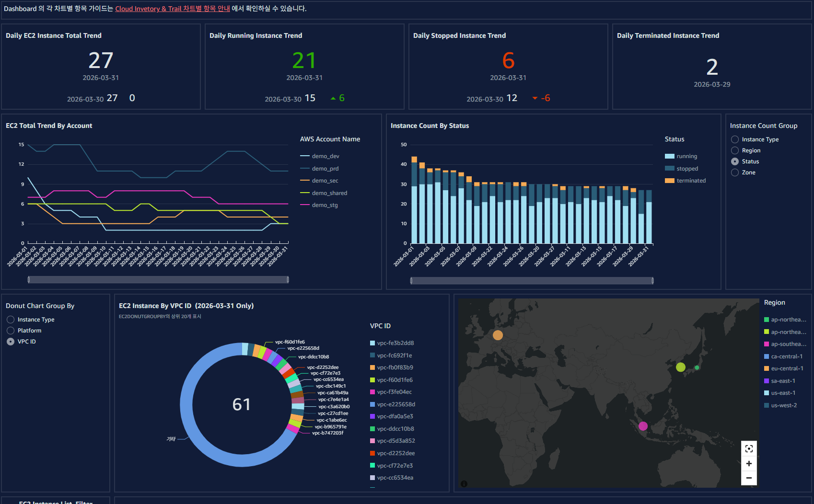Click the donut chart center total 61
Image resolution: width=814 pixels, height=504 pixels.
pyautogui.click(x=242, y=404)
